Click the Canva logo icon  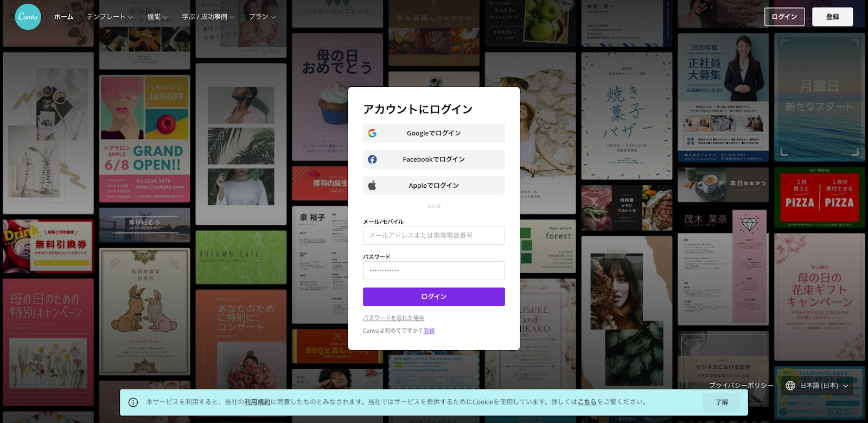(28, 17)
